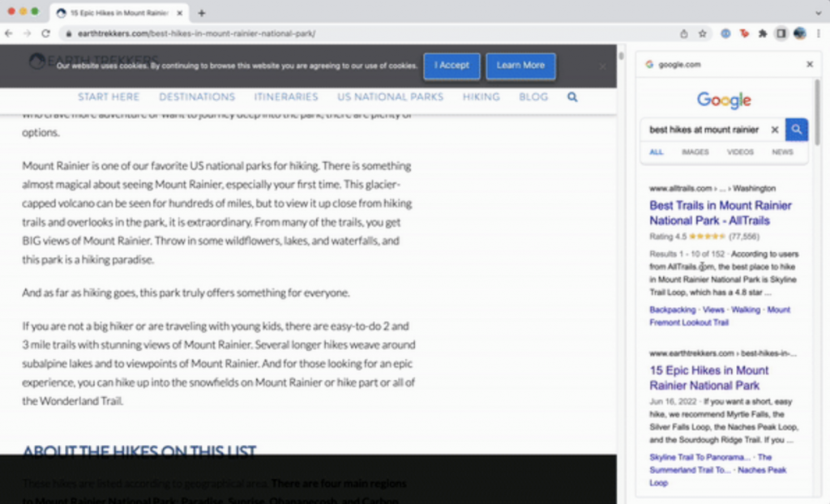Viewport: 830px width, 504px height.
Task: Open the Extensions puzzle icon
Action: tap(763, 33)
